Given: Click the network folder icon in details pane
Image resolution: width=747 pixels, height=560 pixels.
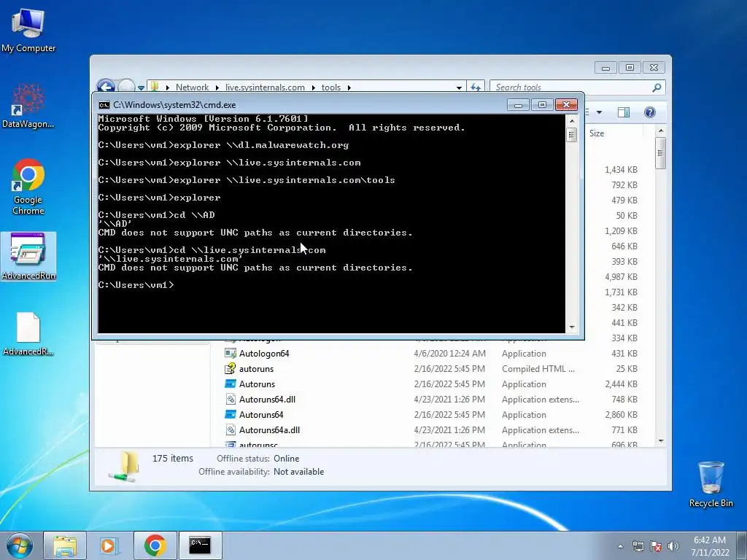Looking at the screenshot, I should click(125, 467).
